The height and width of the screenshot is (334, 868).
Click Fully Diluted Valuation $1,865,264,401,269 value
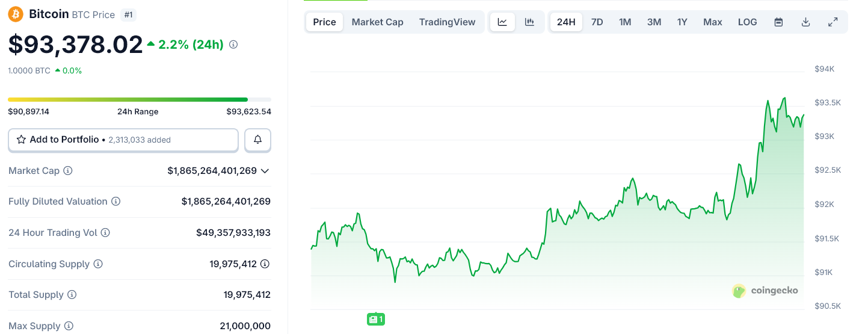click(226, 202)
